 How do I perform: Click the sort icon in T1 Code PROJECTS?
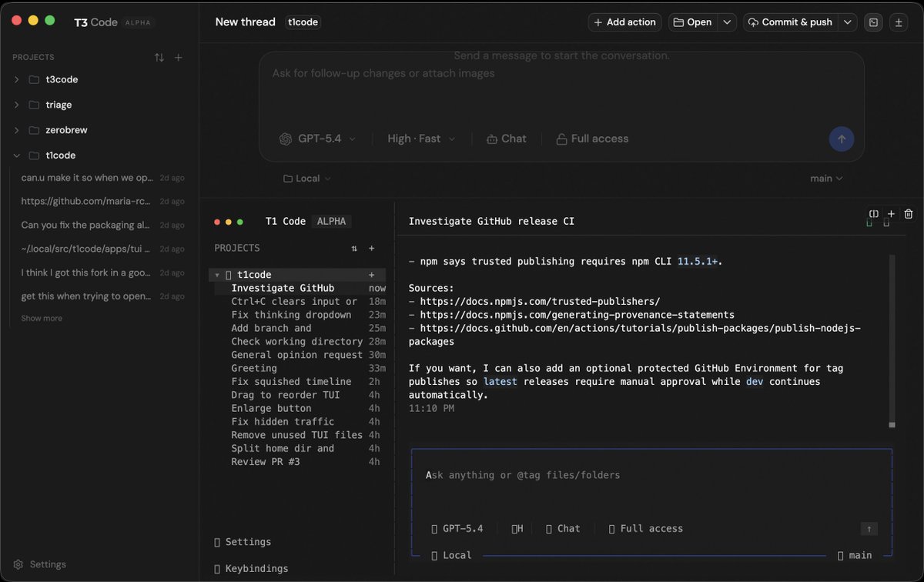pyautogui.click(x=354, y=248)
